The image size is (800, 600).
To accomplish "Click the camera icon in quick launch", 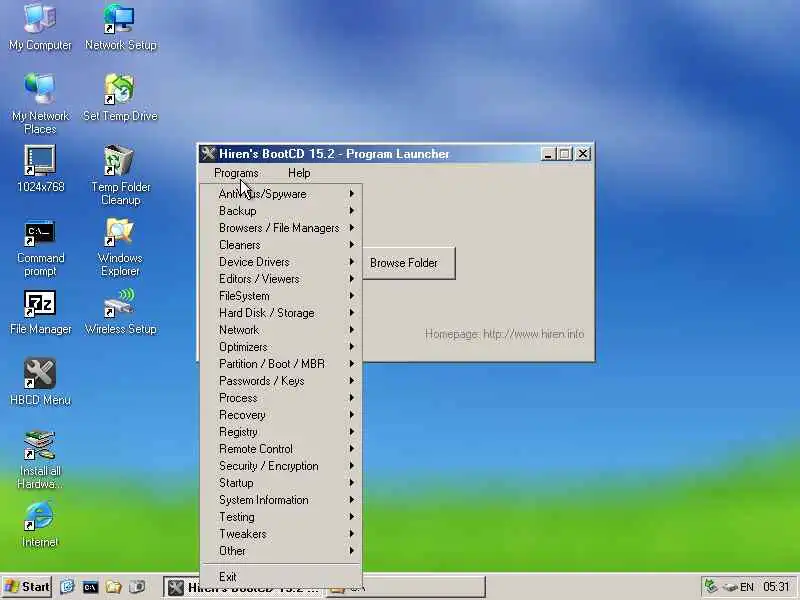I will coord(137,587).
